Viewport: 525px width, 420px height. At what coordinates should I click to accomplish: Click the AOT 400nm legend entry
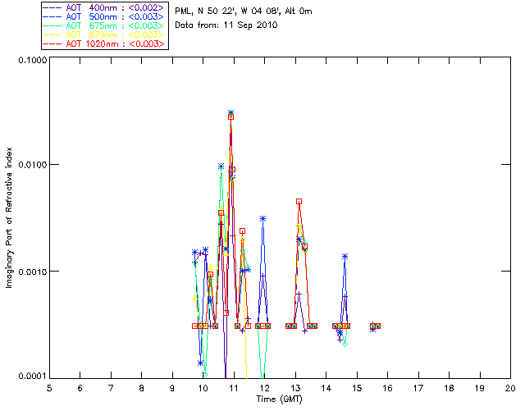(104, 7)
